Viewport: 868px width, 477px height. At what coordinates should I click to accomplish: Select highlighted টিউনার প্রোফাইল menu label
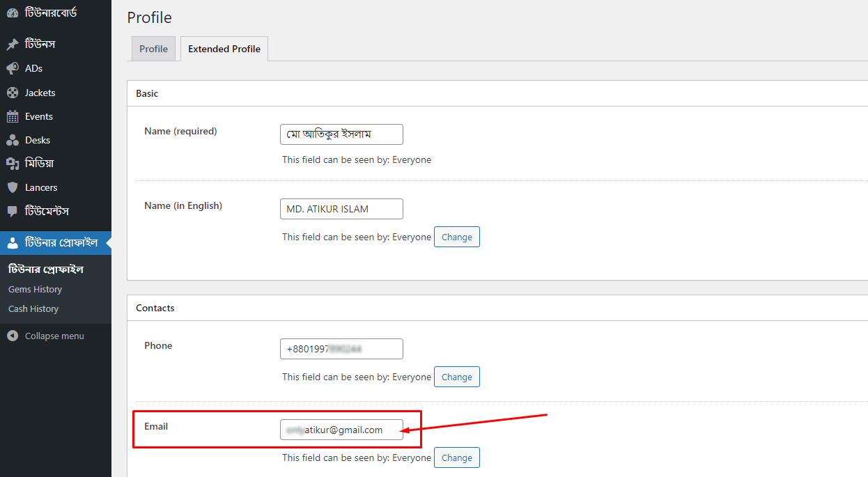(x=61, y=243)
